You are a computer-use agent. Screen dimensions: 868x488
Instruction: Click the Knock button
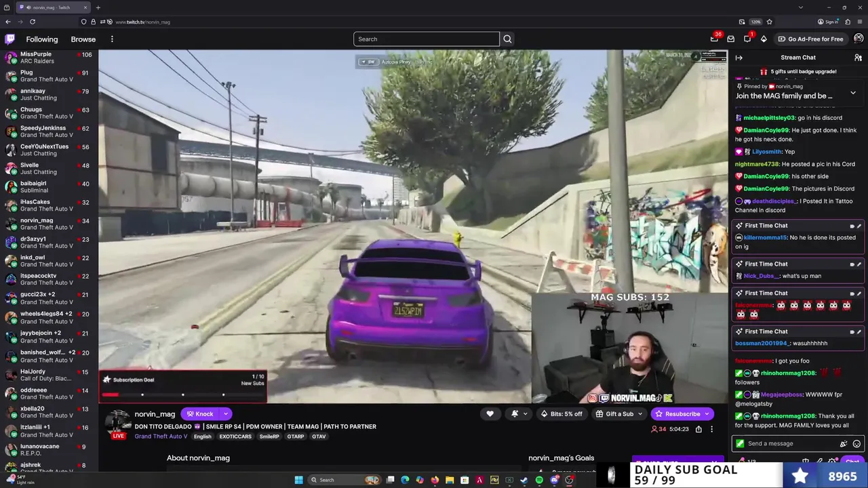(200, 414)
